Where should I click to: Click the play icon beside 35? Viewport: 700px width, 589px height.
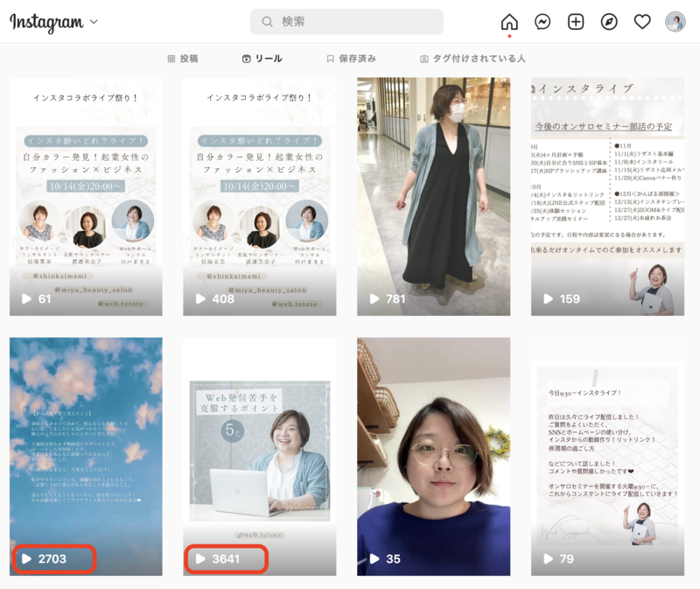click(374, 558)
